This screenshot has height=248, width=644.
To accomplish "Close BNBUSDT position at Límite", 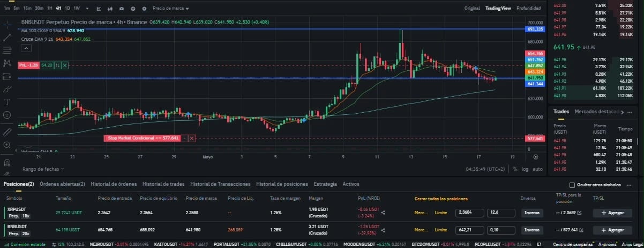I will 440,230.
